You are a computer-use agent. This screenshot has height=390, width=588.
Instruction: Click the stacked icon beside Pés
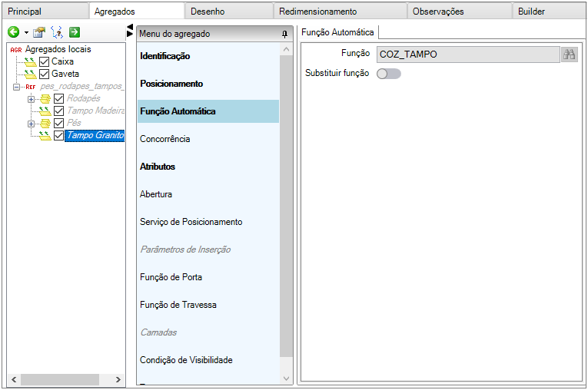[x=45, y=123]
